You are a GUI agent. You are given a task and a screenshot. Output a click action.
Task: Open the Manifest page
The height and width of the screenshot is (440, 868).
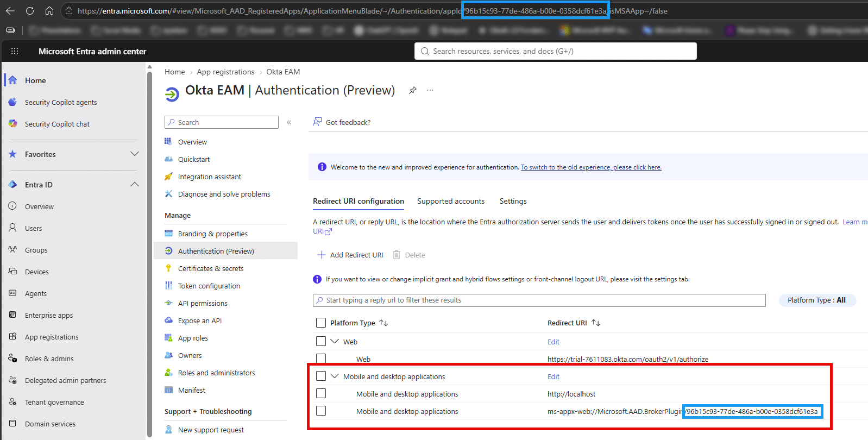point(192,390)
